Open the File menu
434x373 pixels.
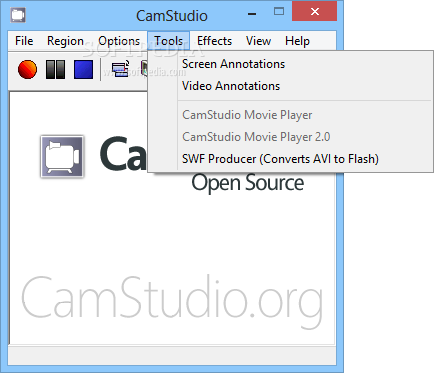click(24, 41)
